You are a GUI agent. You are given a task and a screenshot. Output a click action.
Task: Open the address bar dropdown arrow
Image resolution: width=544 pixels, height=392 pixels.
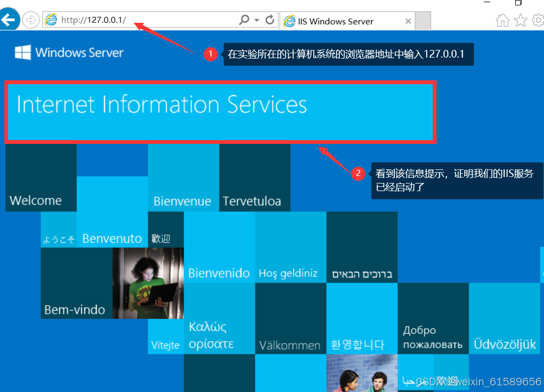(257, 20)
